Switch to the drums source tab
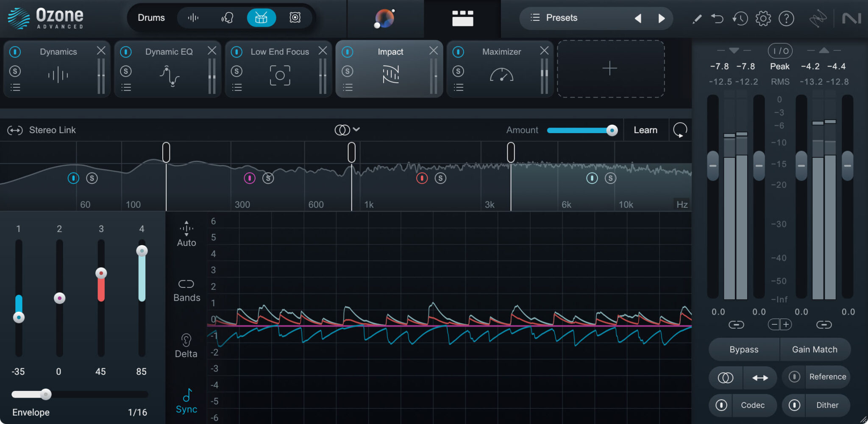The height and width of the screenshot is (424, 868). tap(261, 17)
